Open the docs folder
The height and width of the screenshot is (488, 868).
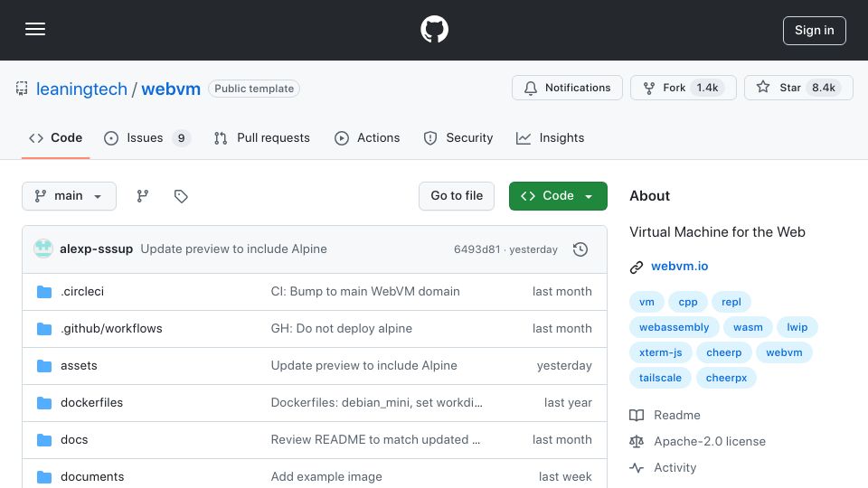[x=74, y=440]
